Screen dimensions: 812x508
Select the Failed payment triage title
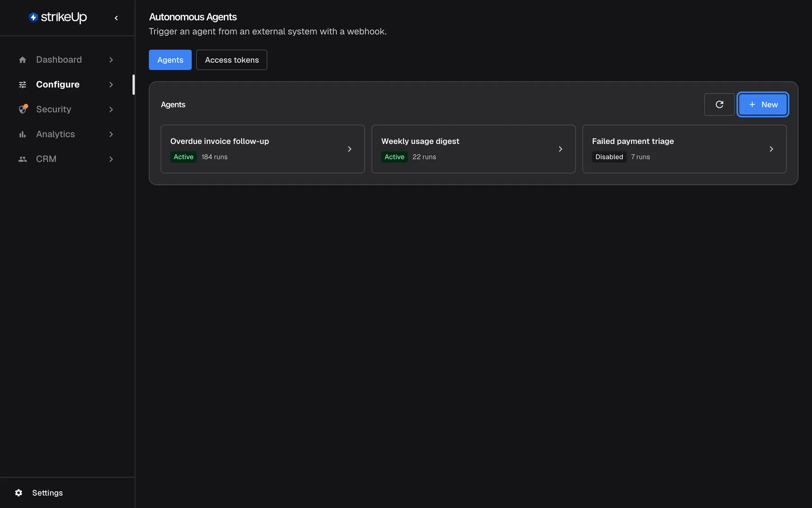pos(633,141)
